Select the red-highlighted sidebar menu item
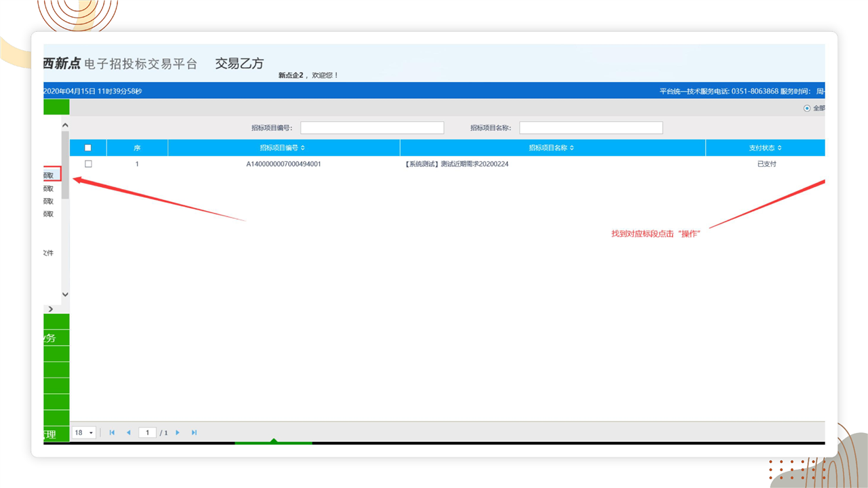The width and height of the screenshot is (868, 488). click(x=52, y=175)
